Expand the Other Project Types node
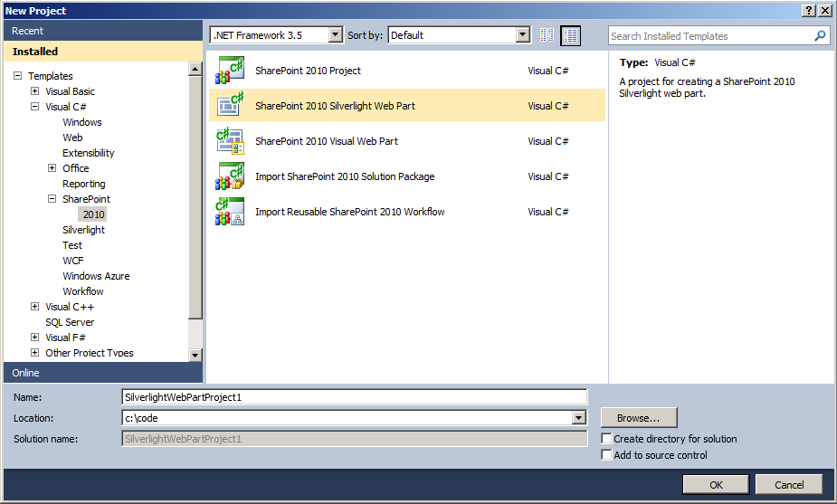Screen dimensions: 837x504 [x=34, y=352]
